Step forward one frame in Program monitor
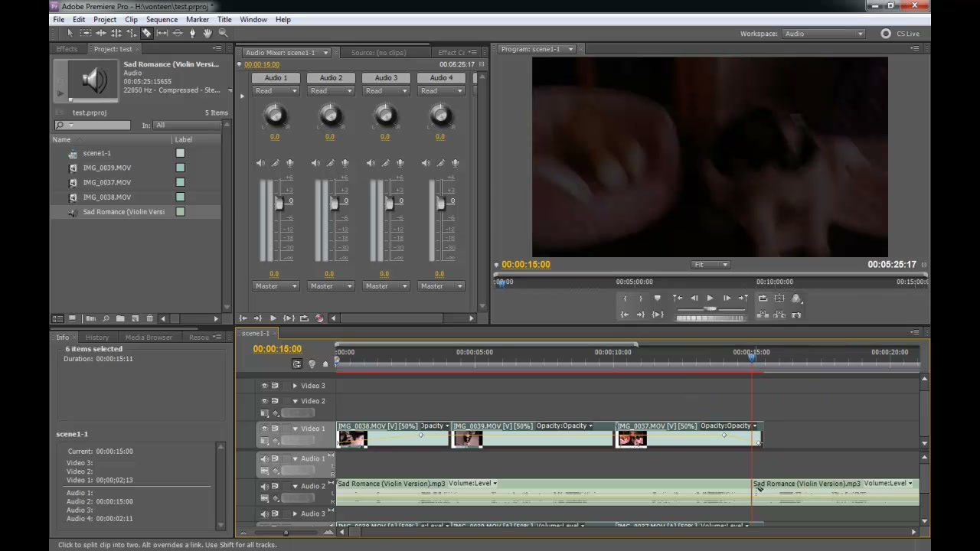980x551 pixels. [x=727, y=298]
